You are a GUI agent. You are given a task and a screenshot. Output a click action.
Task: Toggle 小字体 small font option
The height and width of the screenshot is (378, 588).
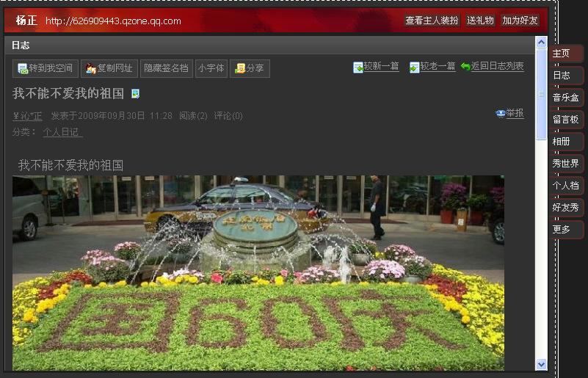(x=211, y=68)
